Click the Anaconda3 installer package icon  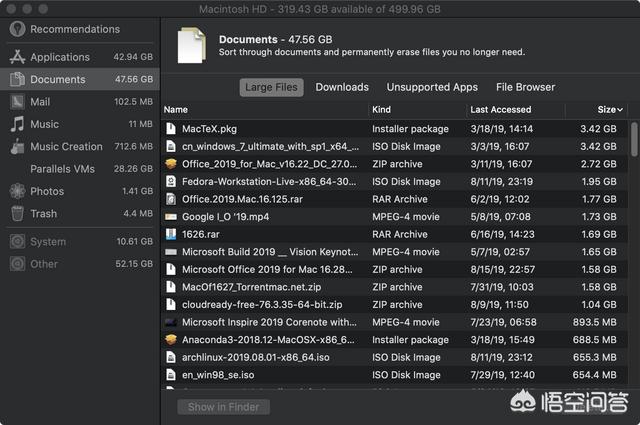(x=171, y=339)
